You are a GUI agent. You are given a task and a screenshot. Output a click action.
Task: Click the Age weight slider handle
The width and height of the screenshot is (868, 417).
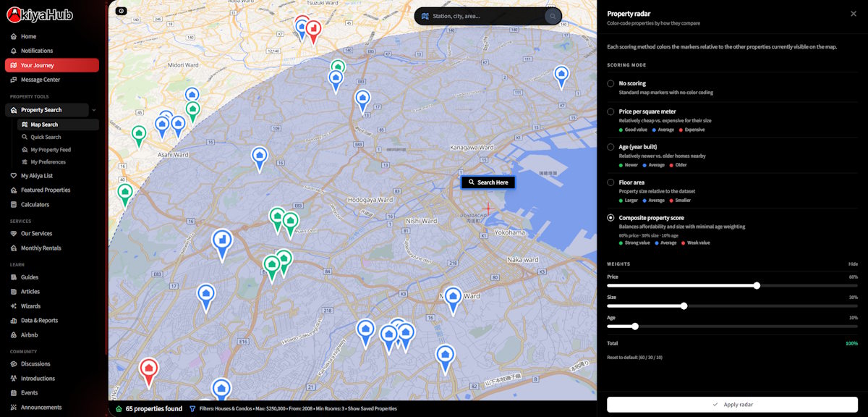[635, 327]
